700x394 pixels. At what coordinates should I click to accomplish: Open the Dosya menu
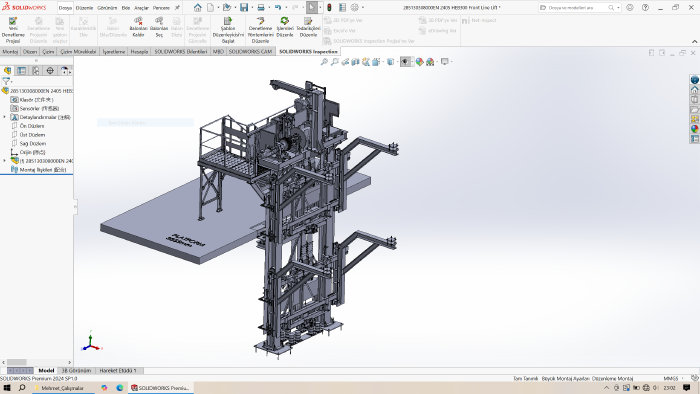pos(65,8)
